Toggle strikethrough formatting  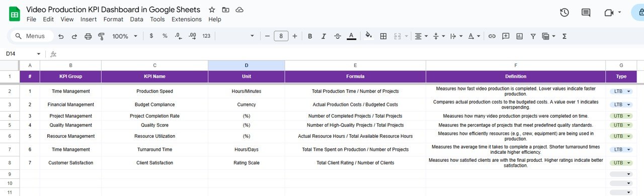337,36
